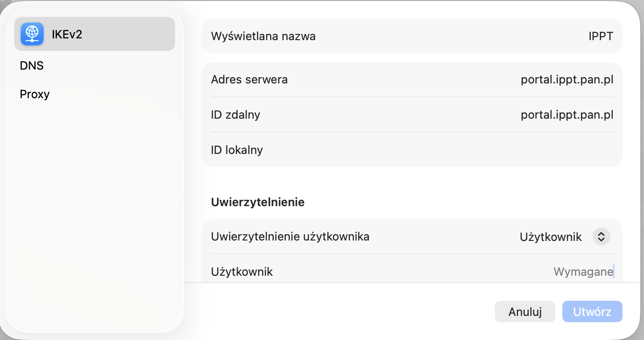Click the Adres serwera value portal.ippt.pan.pl

567,80
